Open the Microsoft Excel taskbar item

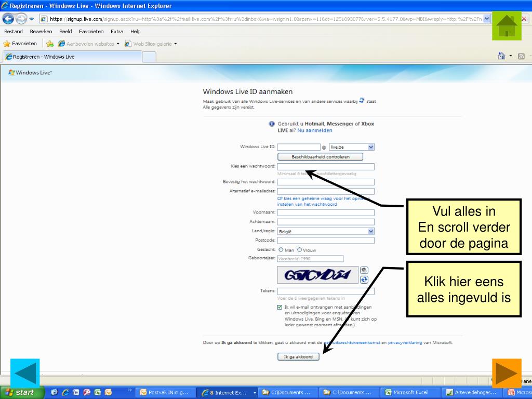(x=410, y=393)
